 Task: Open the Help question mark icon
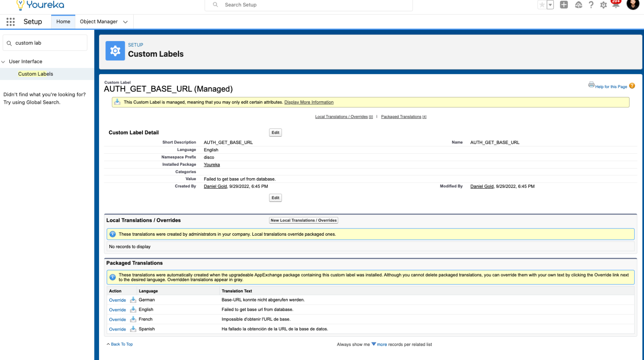click(x=591, y=5)
